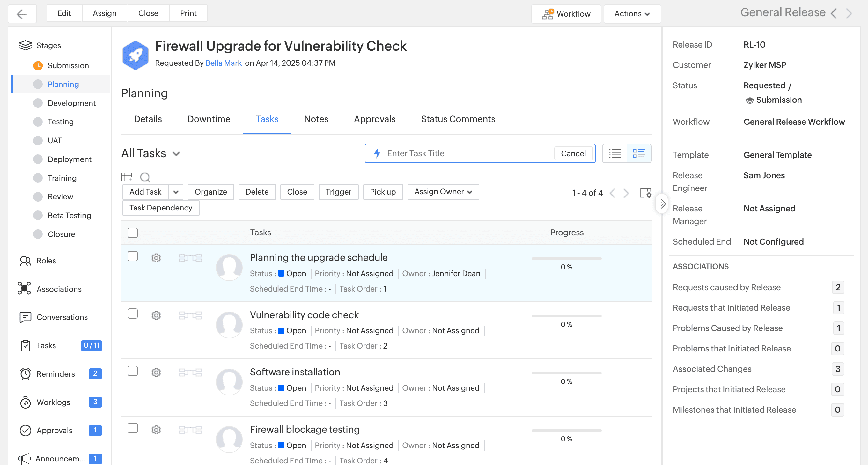Check the select-all tasks checkbox

click(133, 232)
